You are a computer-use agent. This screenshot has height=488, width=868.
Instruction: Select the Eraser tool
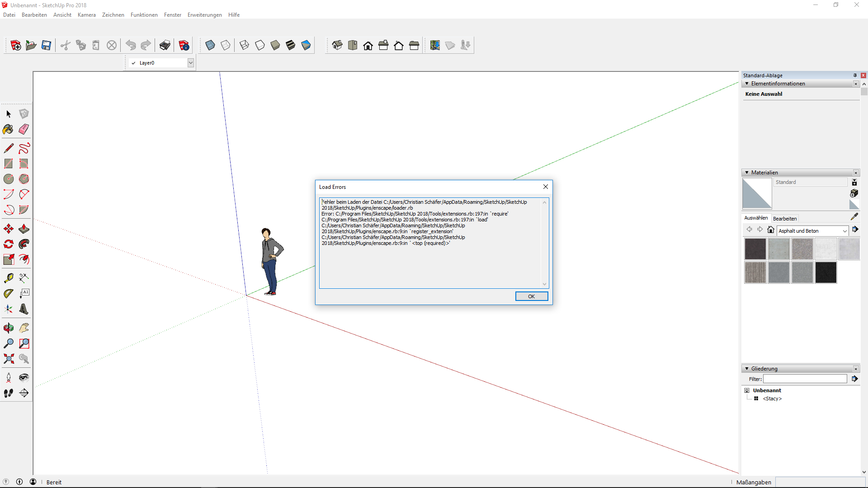point(24,129)
